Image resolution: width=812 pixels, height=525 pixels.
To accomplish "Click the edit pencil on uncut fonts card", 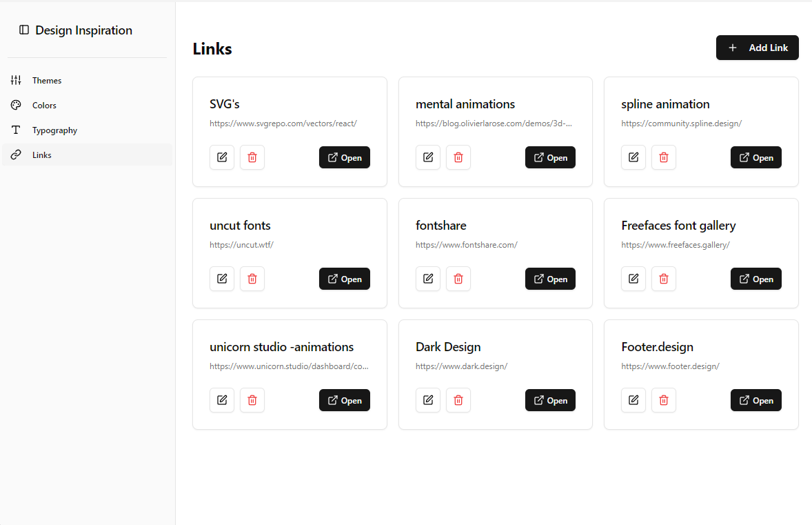I will coord(222,279).
